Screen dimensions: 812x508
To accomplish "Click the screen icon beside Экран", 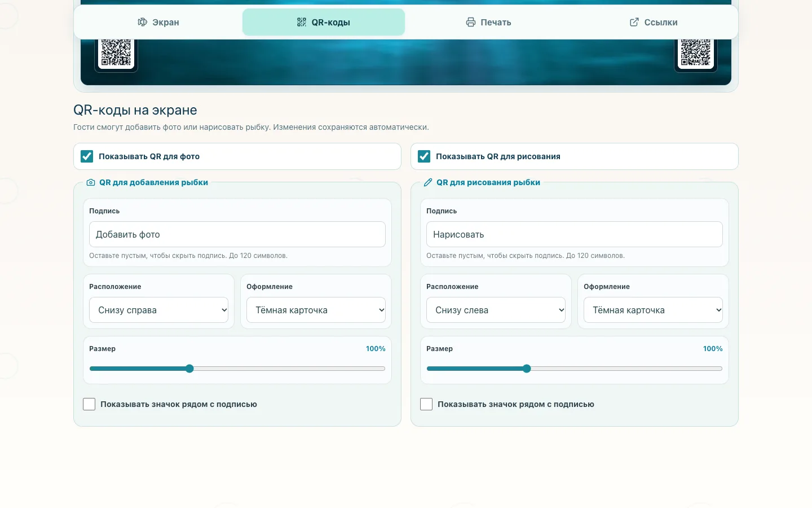I will pyautogui.click(x=143, y=22).
